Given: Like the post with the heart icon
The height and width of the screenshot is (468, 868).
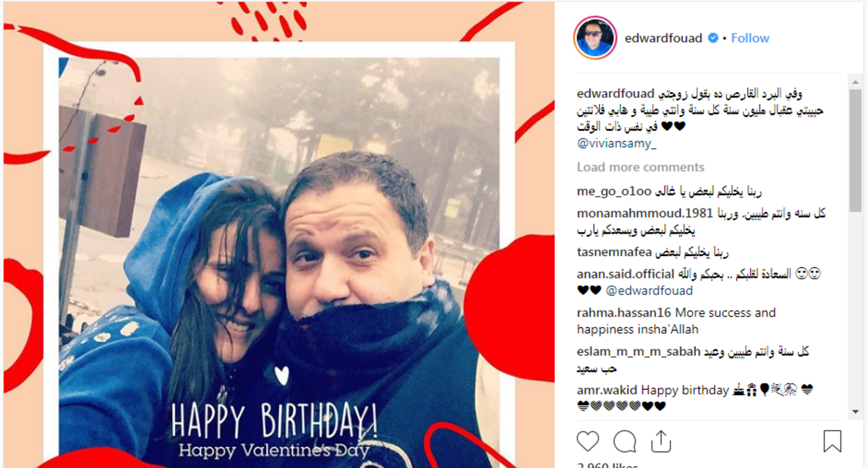Looking at the screenshot, I should [x=588, y=441].
